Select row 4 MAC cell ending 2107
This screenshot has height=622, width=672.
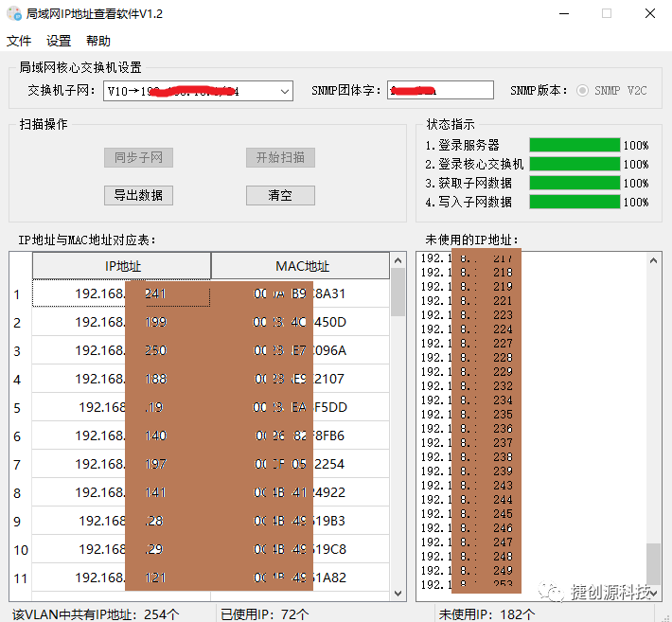pyautogui.click(x=300, y=379)
